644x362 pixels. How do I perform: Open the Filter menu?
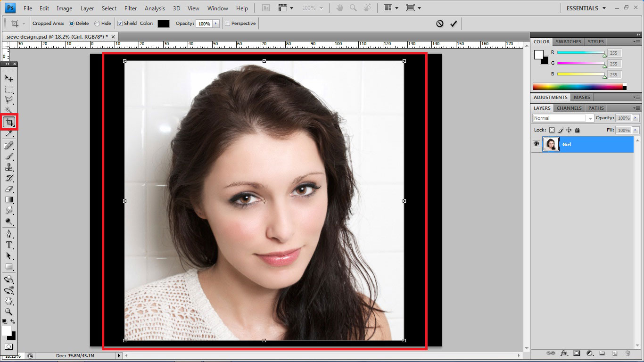131,8
